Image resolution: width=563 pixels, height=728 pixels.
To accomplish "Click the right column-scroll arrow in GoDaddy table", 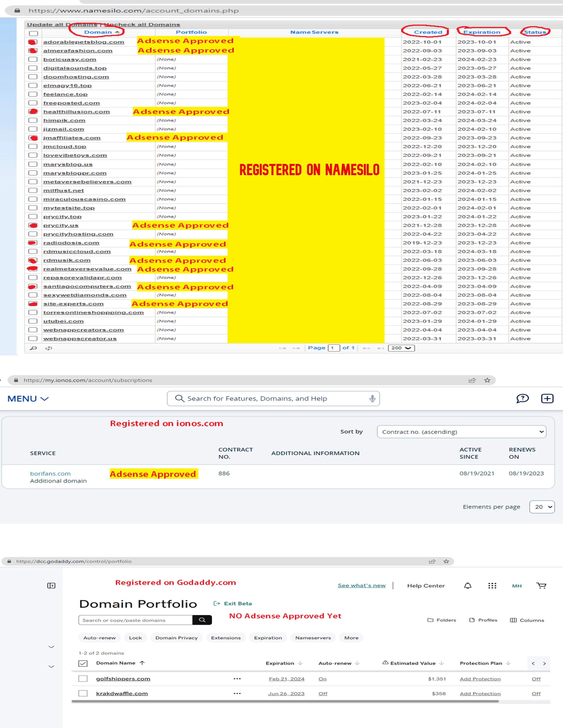I will point(544,663).
